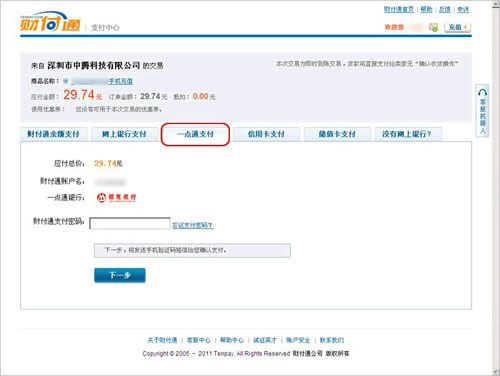Switch to the 财付通余额支付 tab
The image size is (500, 376).
(54, 134)
